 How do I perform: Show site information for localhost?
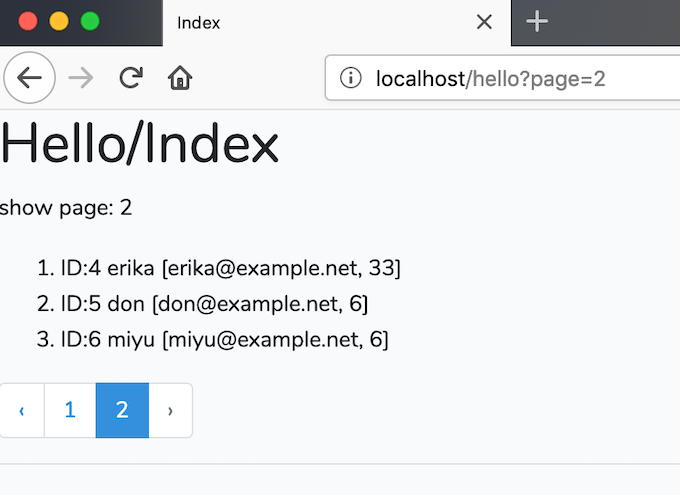click(x=350, y=78)
